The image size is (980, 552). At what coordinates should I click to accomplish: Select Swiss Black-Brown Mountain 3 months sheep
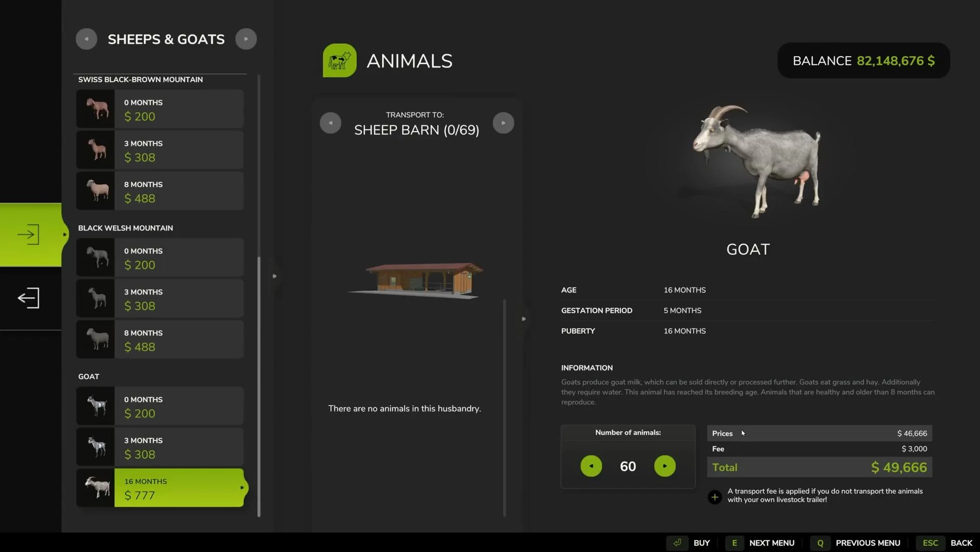coord(160,150)
